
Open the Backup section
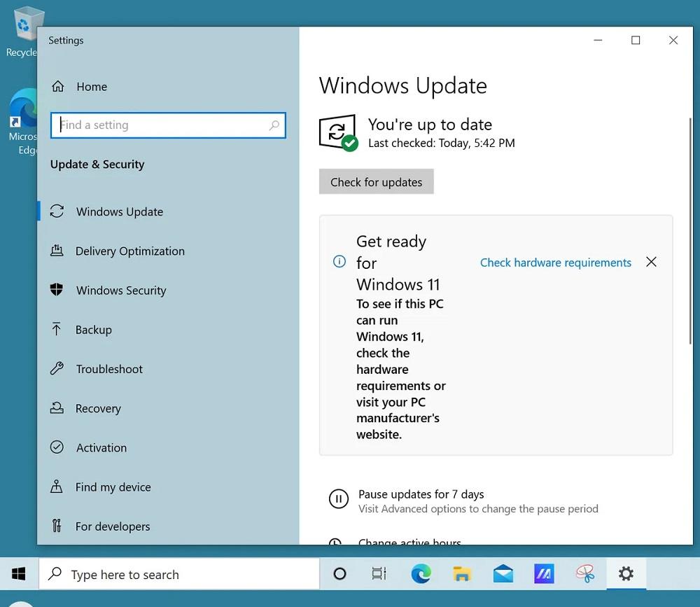pyautogui.click(x=93, y=330)
